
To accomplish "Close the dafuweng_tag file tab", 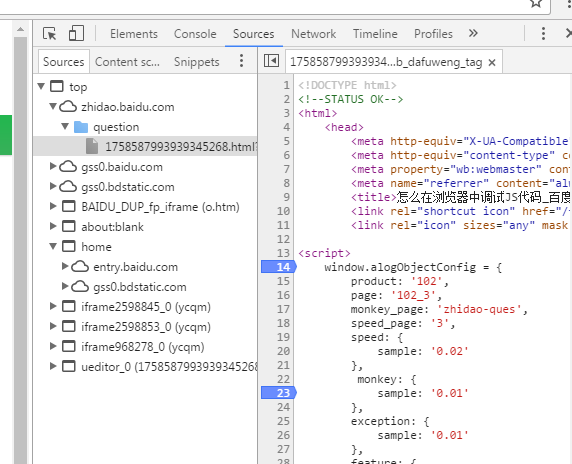I will pos(492,62).
